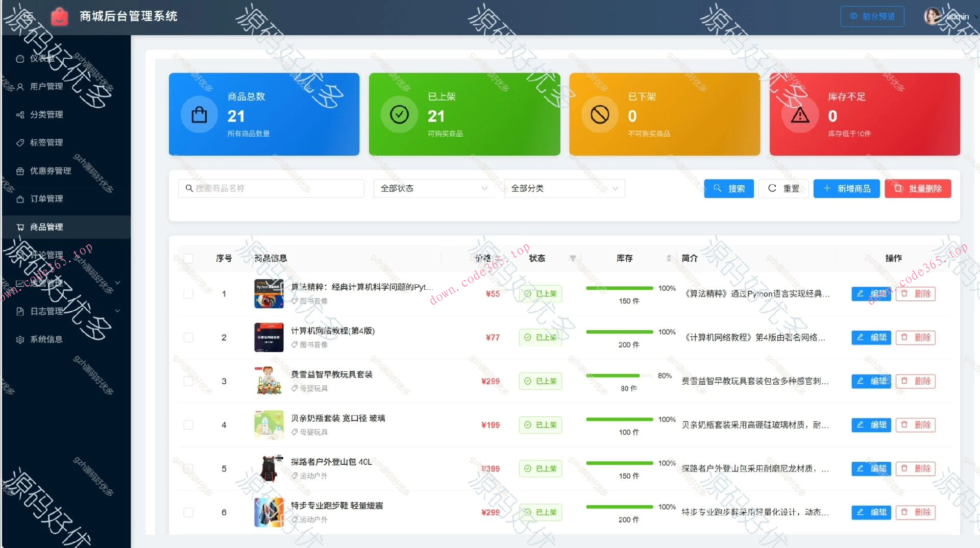Select the 订单管理 order management icon
Viewport: 980px width, 548px height.
click(x=19, y=198)
